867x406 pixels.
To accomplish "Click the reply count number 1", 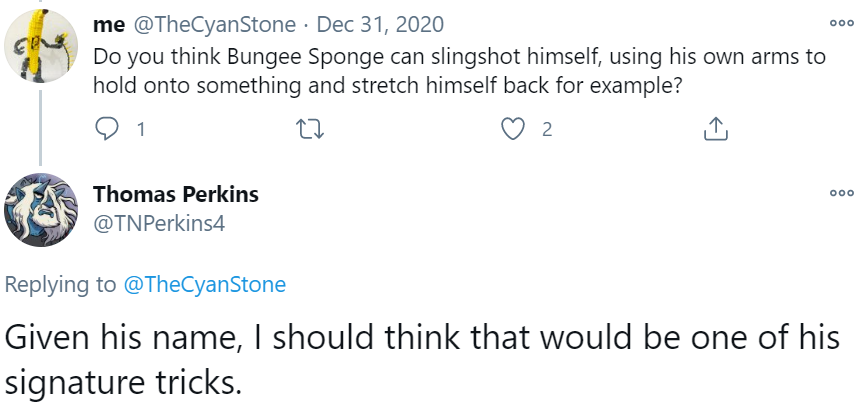I will click(140, 129).
